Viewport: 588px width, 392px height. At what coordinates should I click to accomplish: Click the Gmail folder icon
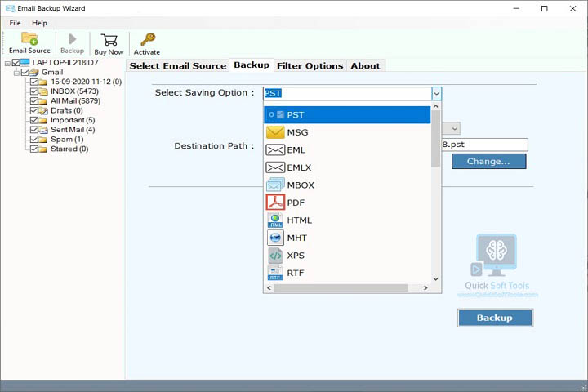point(34,72)
